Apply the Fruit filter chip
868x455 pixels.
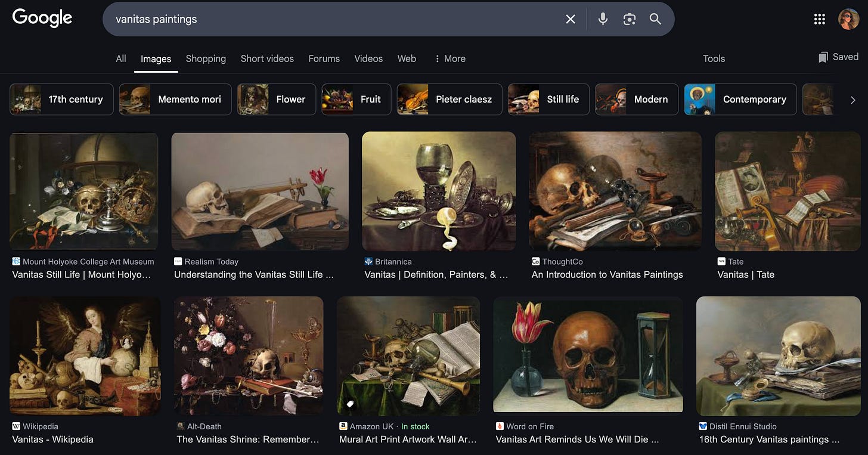(356, 99)
